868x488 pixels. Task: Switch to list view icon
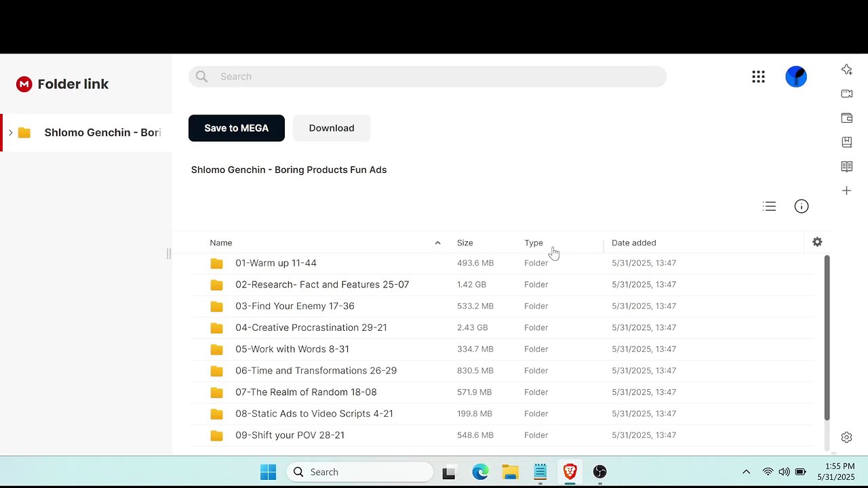coord(769,206)
